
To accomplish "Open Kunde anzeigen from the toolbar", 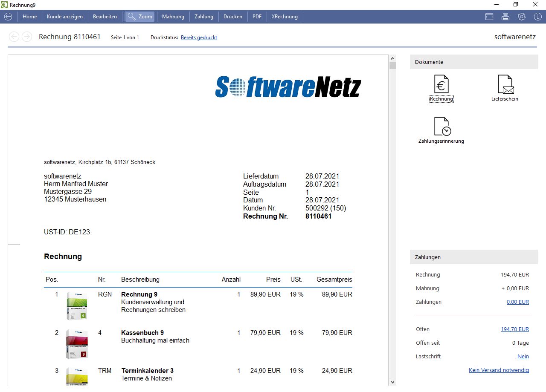I will (x=65, y=17).
